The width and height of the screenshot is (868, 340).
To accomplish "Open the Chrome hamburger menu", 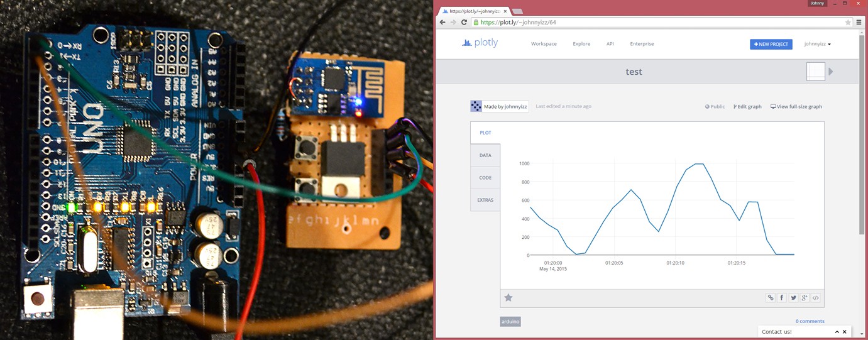I will [859, 22].
